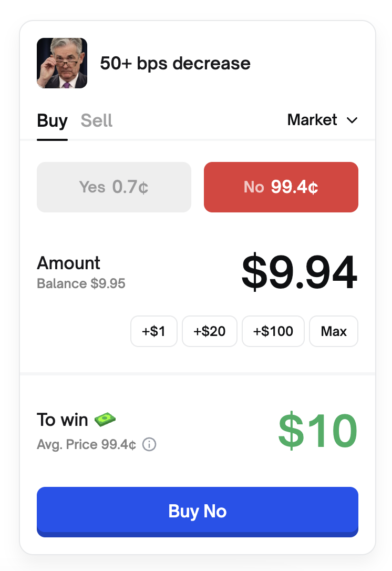
Task: Click the green $10 payout value
Action: tap(318, 431)
